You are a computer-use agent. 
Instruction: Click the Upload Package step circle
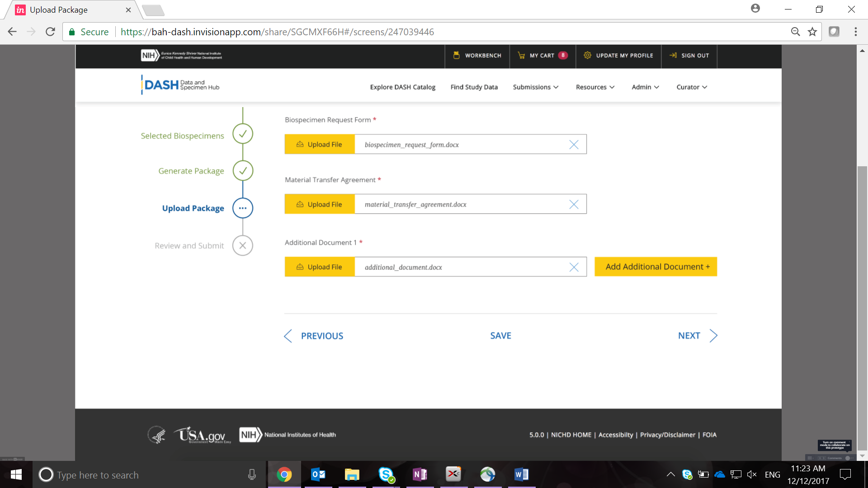[243, 208]
